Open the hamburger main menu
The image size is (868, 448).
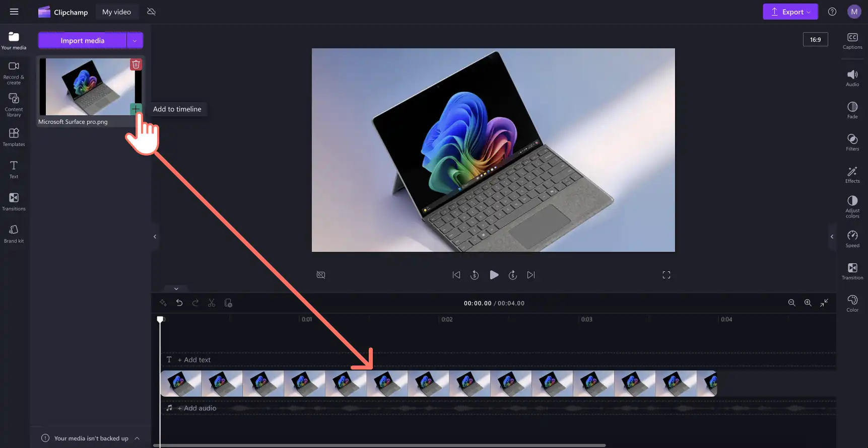coord(14,12)
